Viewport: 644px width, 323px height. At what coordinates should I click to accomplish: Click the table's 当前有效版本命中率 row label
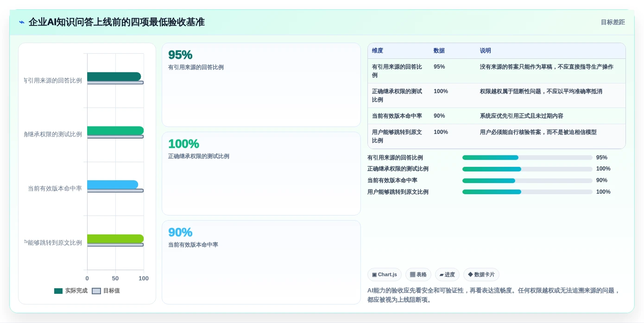[x=397, y=116]
